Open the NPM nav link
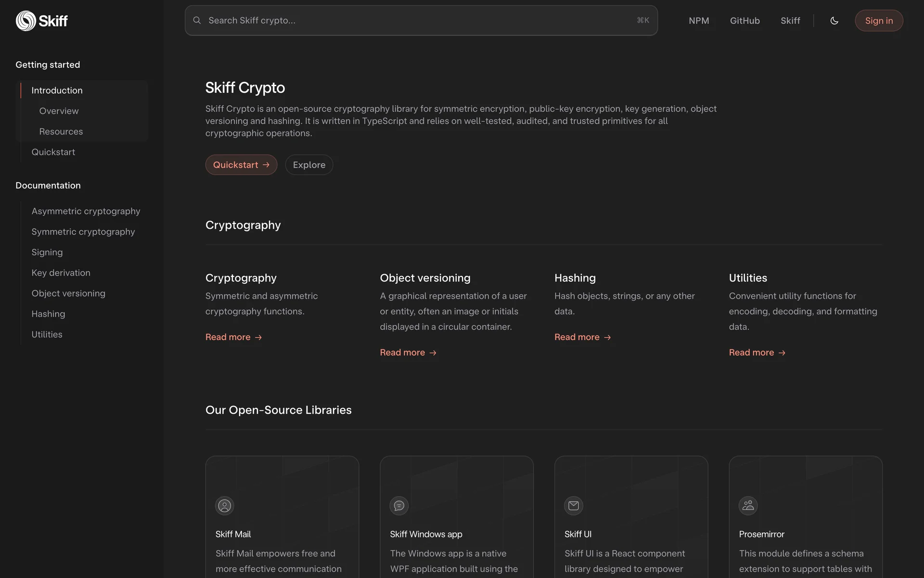Viewport: 924px width, 578px height. [x=699, y=21]
